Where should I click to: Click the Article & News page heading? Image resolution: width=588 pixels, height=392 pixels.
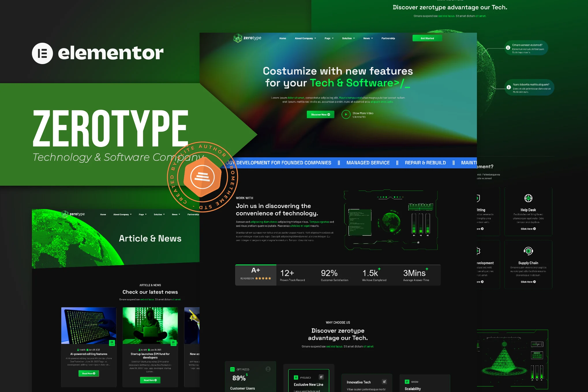(x=150, y=238)
